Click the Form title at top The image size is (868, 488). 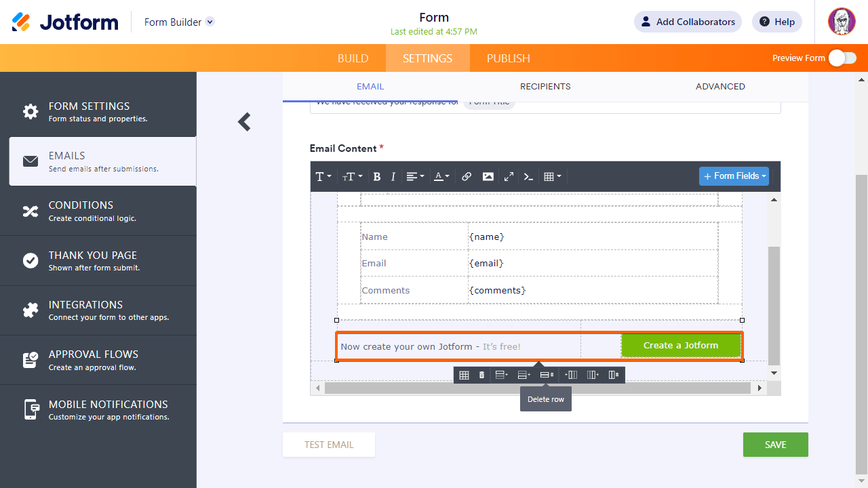(434, 18)
